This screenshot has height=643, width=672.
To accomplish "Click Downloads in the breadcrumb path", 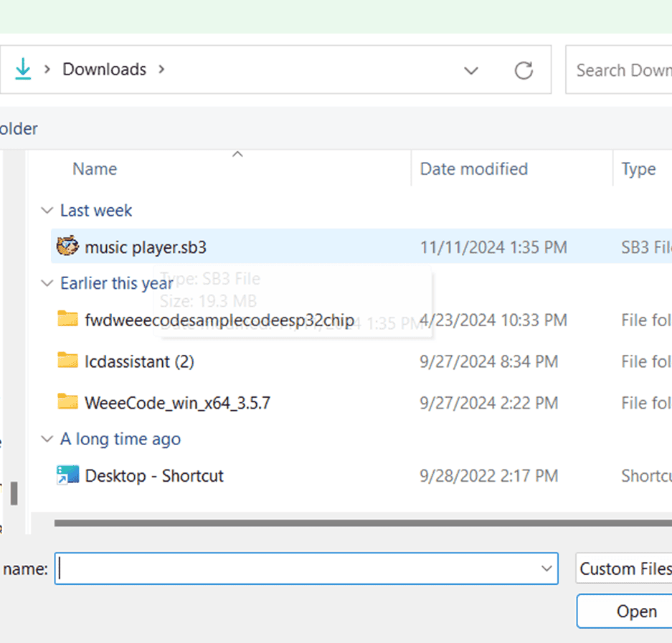I will [x=104, y=70].
